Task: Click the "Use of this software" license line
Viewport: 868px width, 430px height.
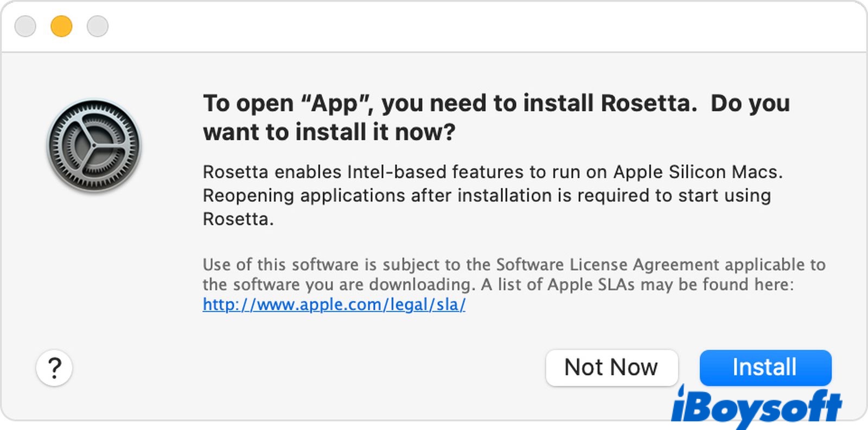Action: pos(513,264)
